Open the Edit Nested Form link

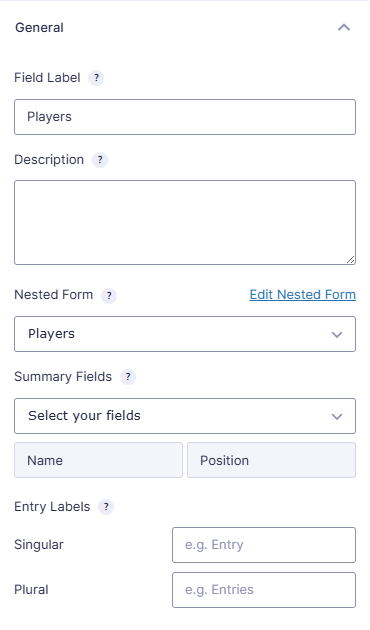303,295
